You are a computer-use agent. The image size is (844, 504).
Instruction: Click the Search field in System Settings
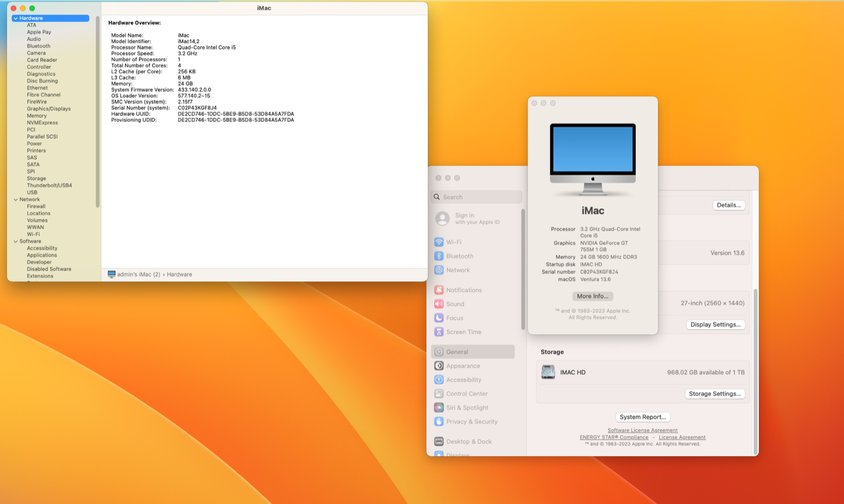[476, 197]
